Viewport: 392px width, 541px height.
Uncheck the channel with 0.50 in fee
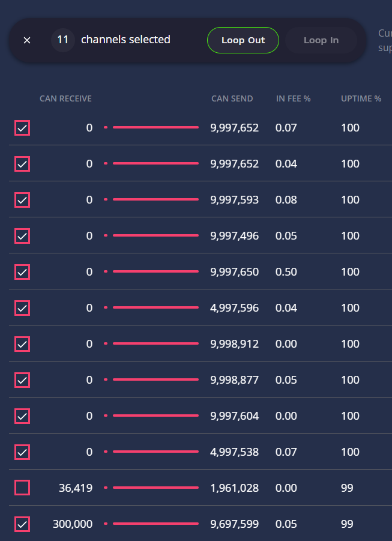click(x=22, y=271)
